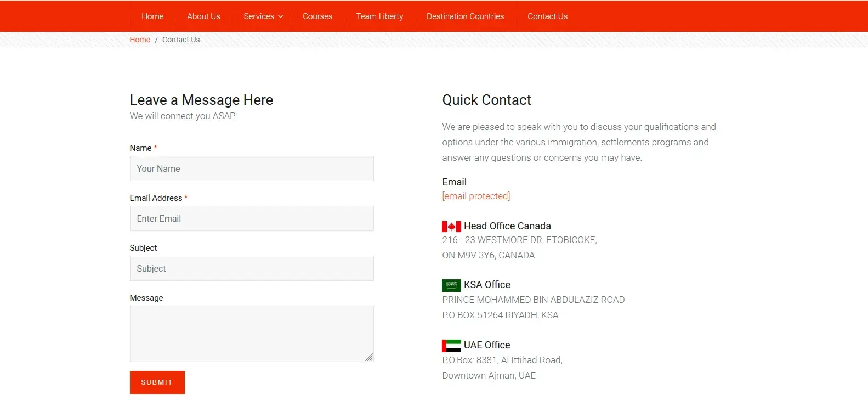Open Destination Countries in navigation
Image resolution: width=868 pixels, height=417 pixels.
465,16
